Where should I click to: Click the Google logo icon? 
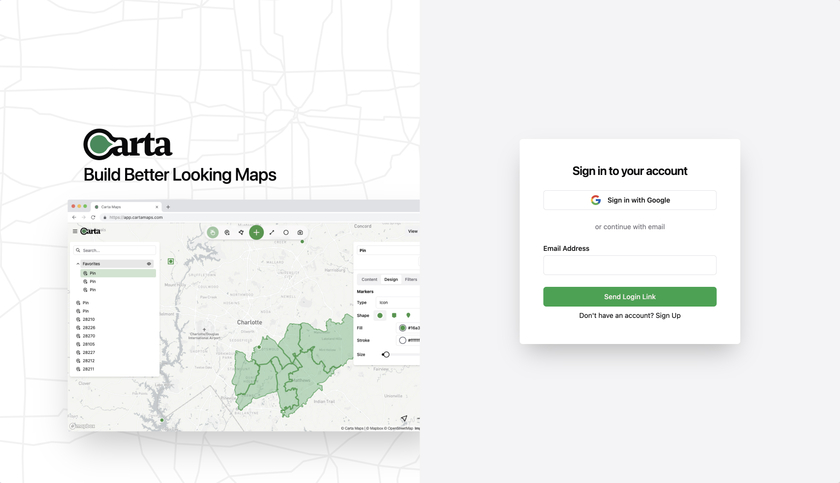596,200
